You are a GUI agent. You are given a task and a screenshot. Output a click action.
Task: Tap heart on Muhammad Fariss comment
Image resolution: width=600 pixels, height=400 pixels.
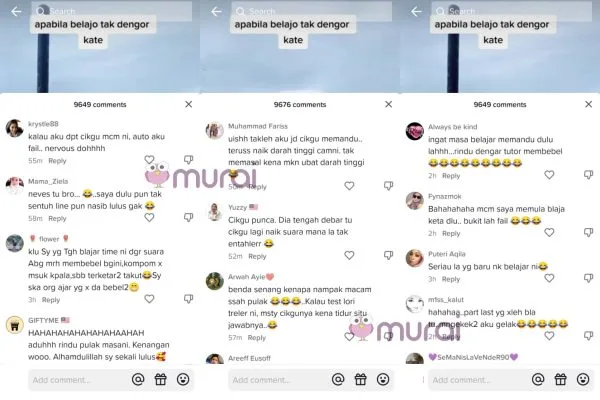349,186
